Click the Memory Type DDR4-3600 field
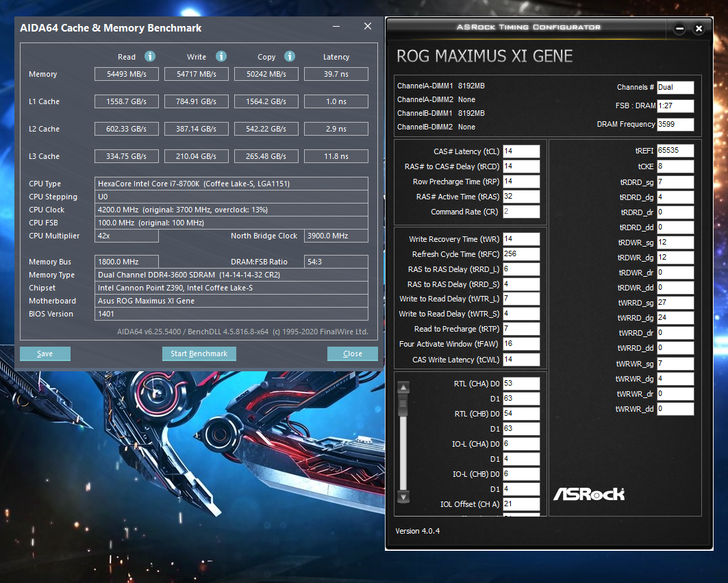 pyautogui.click(x=231, y=275)
